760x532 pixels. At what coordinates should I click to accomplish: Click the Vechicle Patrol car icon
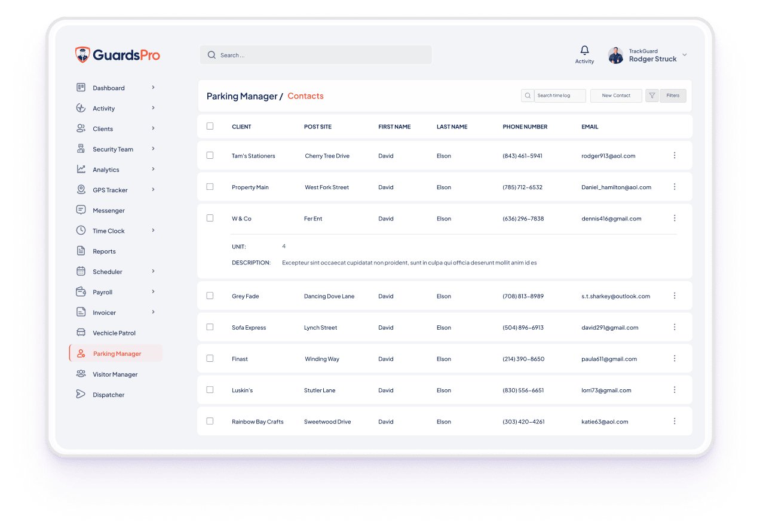pyautogui.click(x=81, y=333)
